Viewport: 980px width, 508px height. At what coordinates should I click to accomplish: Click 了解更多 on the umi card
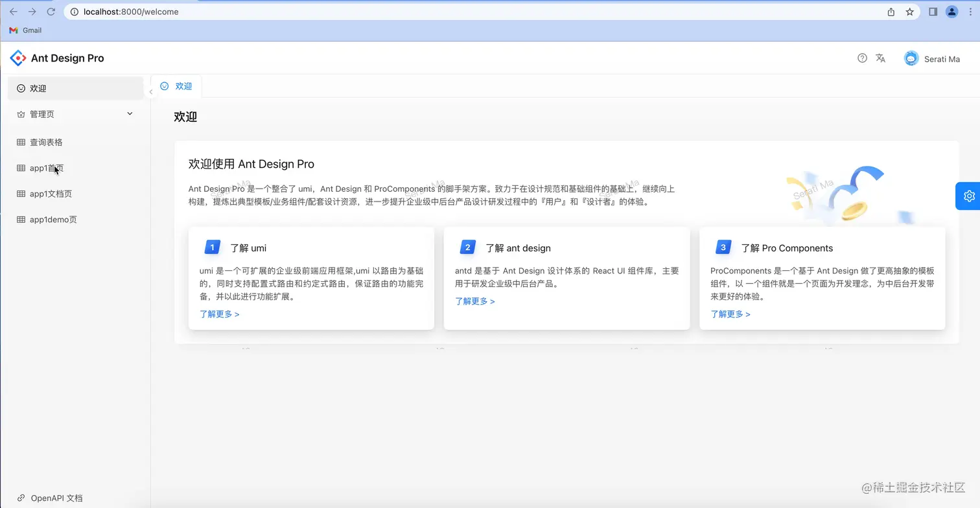(219, 314)
